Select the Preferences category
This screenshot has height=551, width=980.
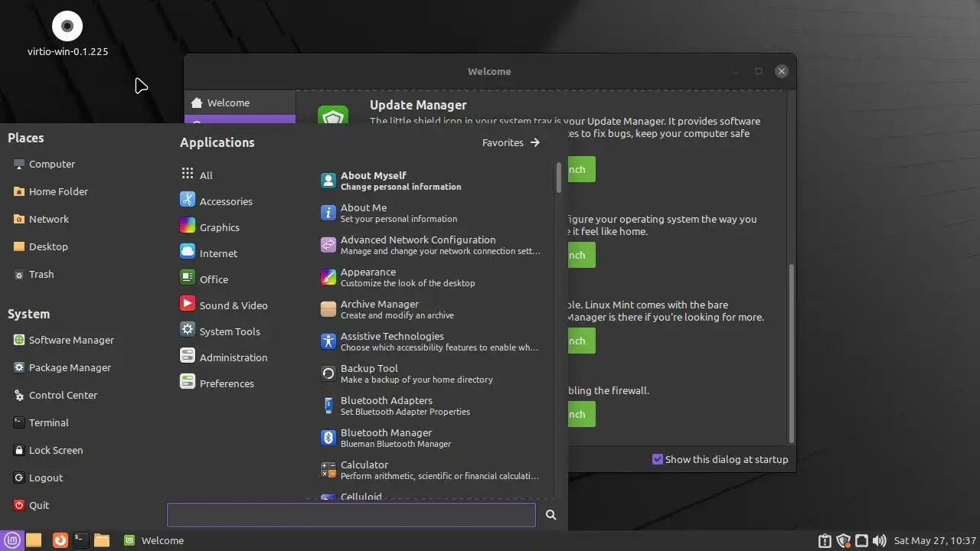click(217, 383)
